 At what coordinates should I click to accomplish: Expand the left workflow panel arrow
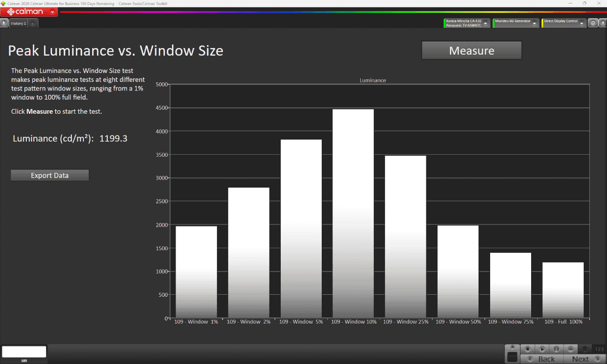pyautogui.click(x=4, y=23)
